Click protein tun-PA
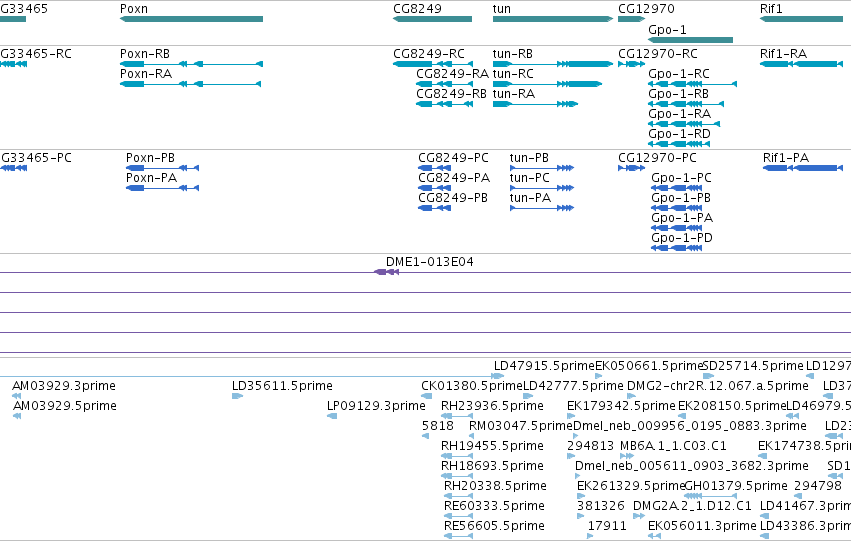The image size is (851, 541). pyautogui.click(x=542, y=208)
